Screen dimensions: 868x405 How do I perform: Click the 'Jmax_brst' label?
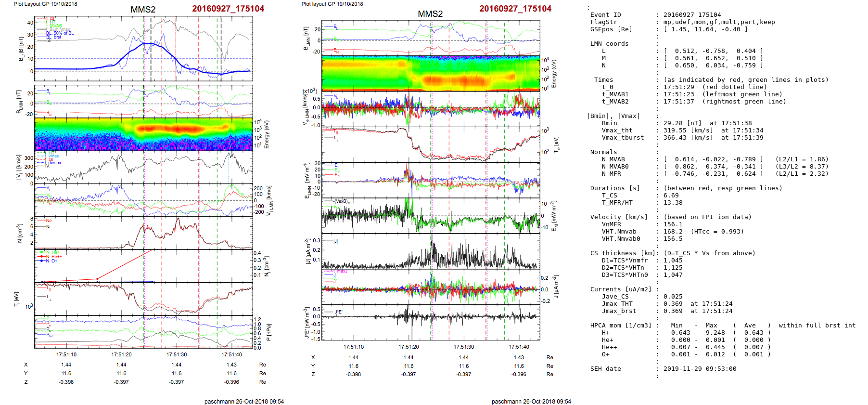tap(619, 311)
